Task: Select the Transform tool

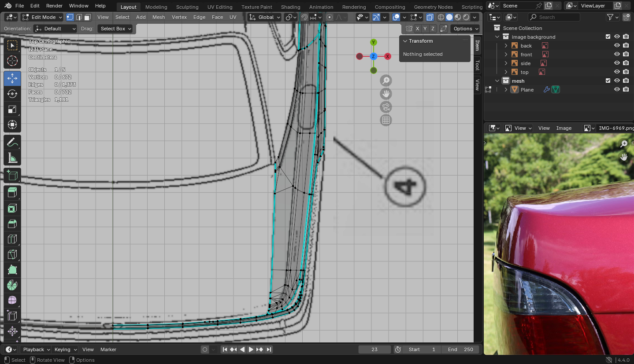Action: [12, 125]
